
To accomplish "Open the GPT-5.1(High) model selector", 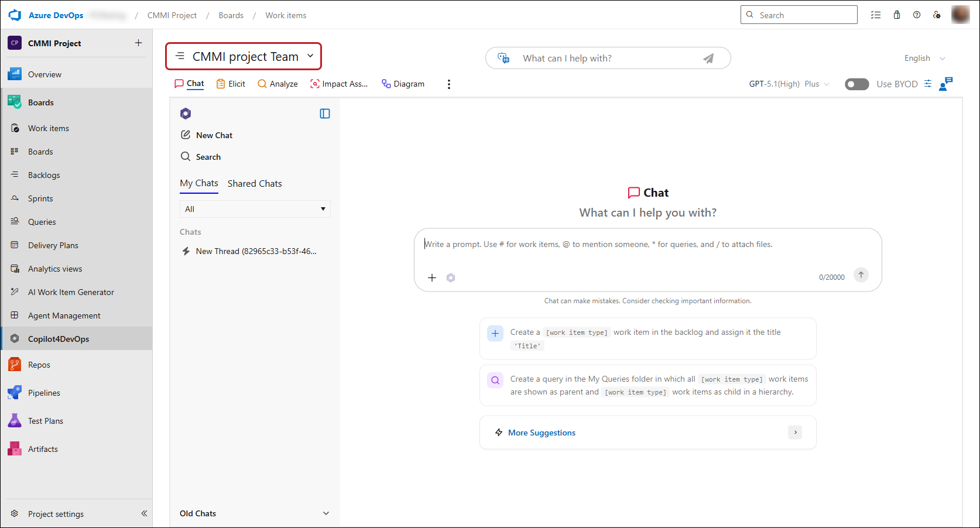I will (x=789, y=84).
